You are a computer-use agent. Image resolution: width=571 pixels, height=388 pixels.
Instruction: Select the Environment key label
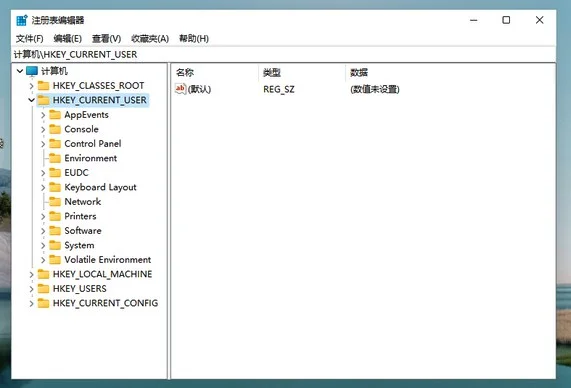(91, 158)
